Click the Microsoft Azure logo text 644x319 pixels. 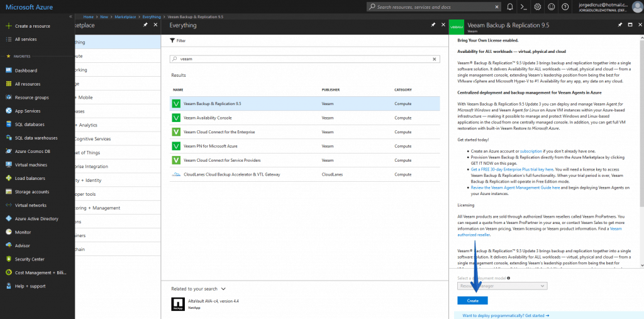29,7
